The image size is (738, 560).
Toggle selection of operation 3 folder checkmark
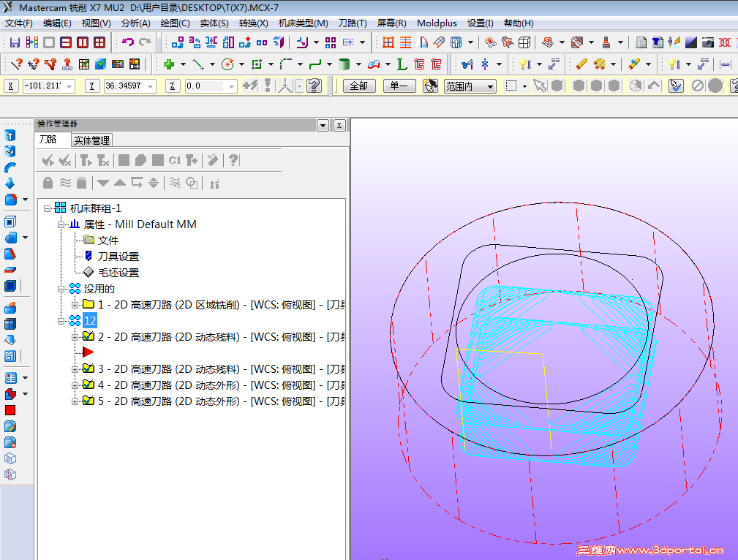tap(89, 368)
